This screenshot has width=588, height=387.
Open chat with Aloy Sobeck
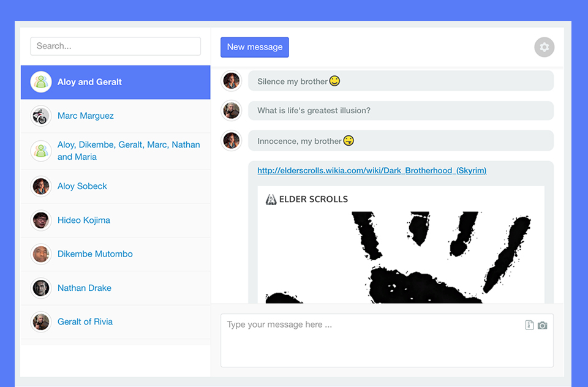coord(116,186)
